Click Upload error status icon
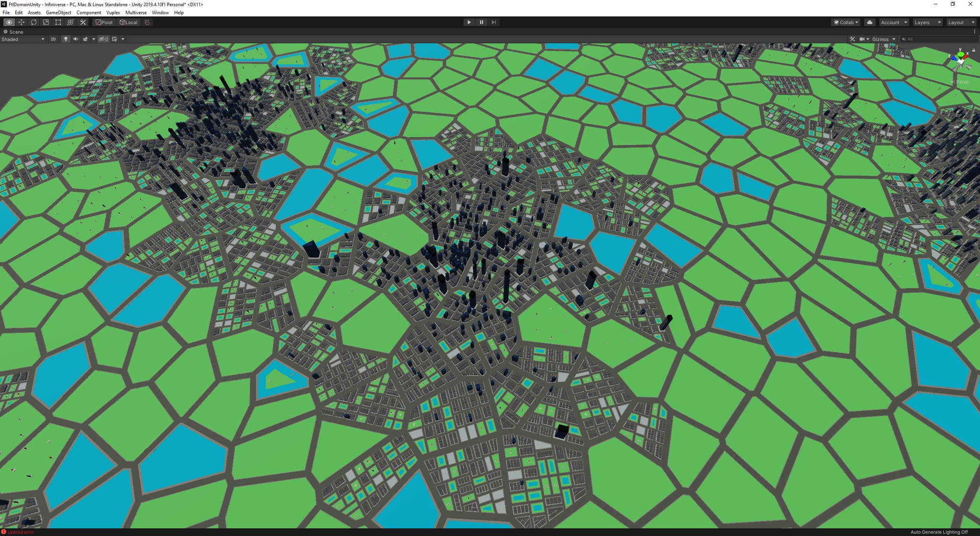The width and height of the screenshot is (980, 536). 4,532
